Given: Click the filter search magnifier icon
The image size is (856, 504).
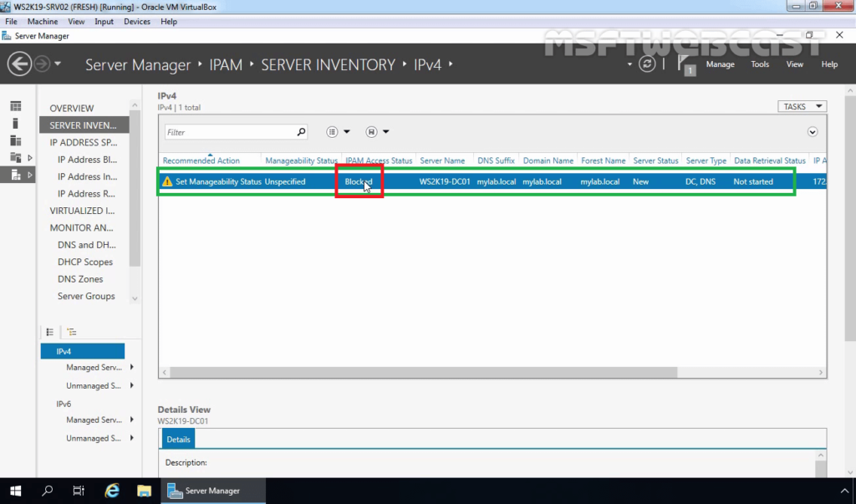Looking at the screenshot, I should 301,132.
